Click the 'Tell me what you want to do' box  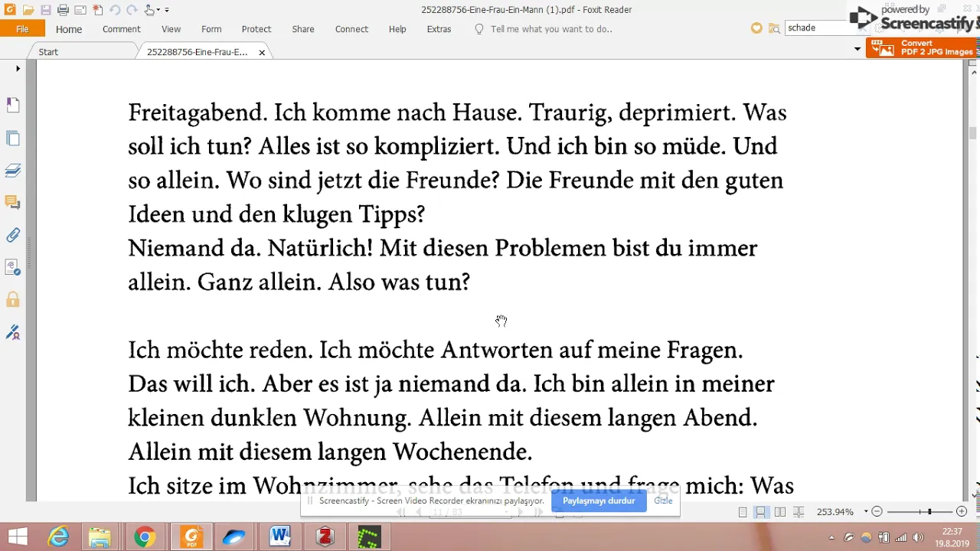[544, 29]
